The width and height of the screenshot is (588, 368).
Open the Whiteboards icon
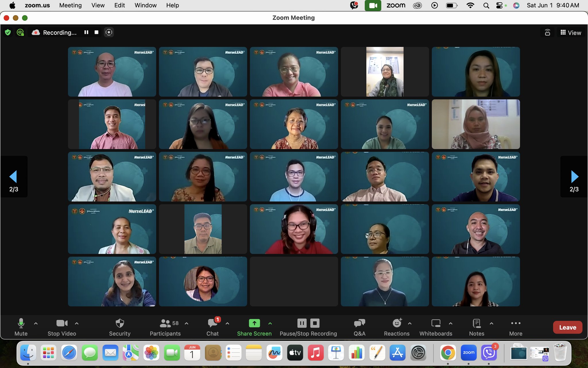point(436,323)
